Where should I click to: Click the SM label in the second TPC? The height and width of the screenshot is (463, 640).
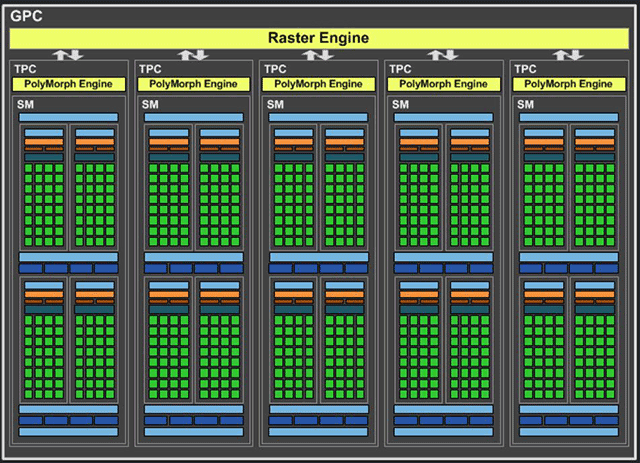[150, 105]
